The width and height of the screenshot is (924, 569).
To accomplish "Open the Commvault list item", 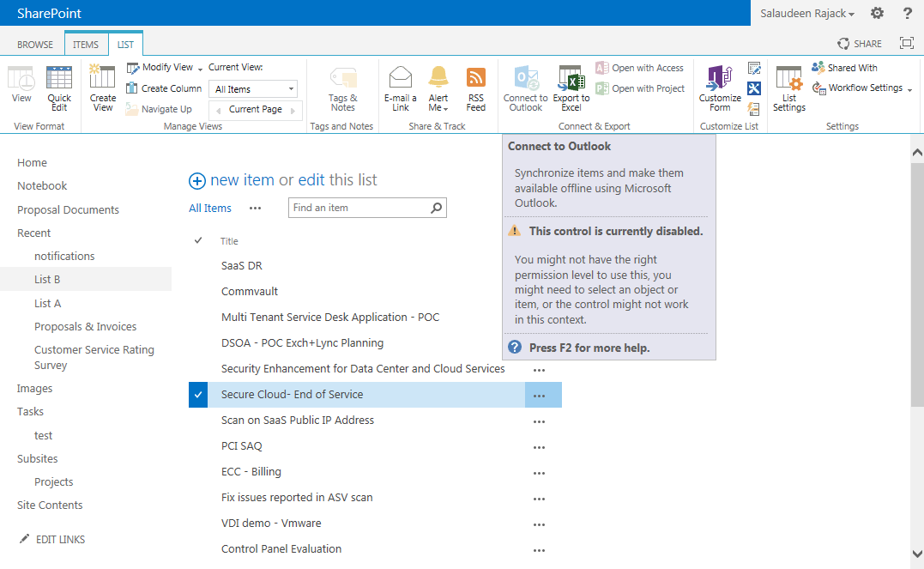I will click(250, 291).
